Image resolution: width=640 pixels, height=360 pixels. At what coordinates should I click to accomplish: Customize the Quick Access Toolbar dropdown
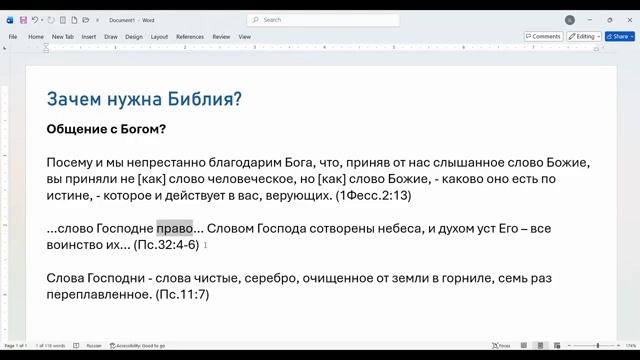98,20
